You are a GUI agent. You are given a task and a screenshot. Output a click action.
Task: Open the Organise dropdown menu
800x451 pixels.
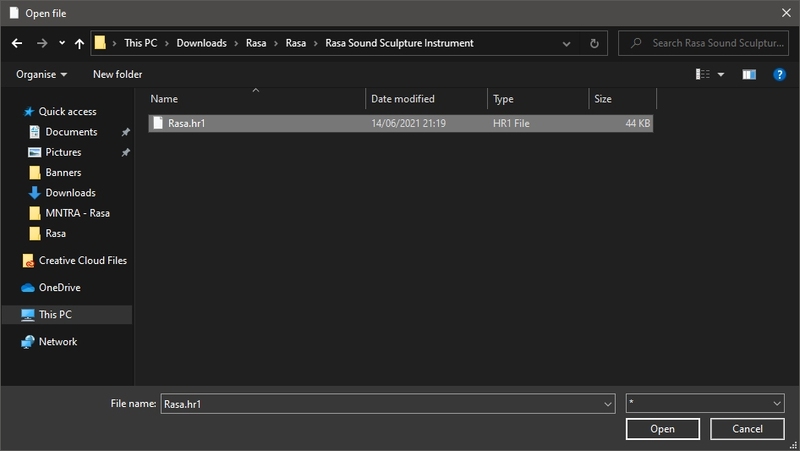pyautogui.click(x=42, y=74)
